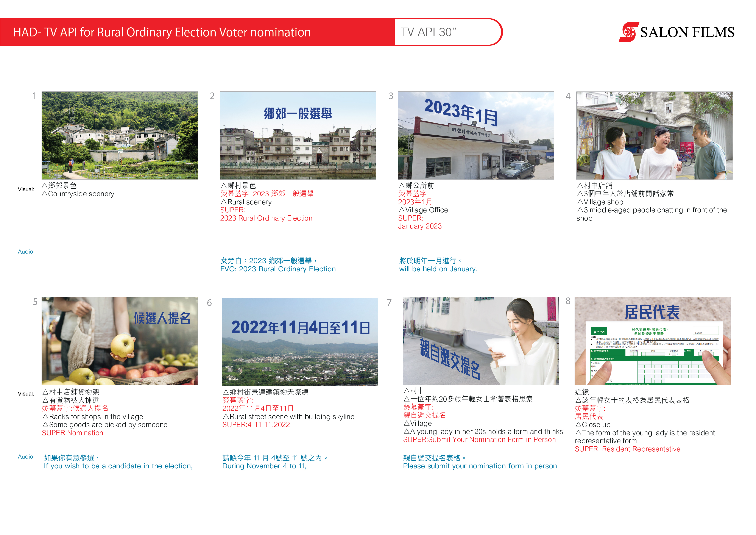Click Chinese audio line '如果你有意參選，'

[72, 458]
